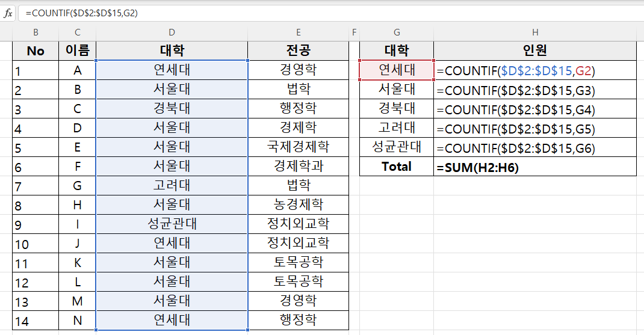
Task: Select cell with name 'A'
Action: [x=77, y=70]
